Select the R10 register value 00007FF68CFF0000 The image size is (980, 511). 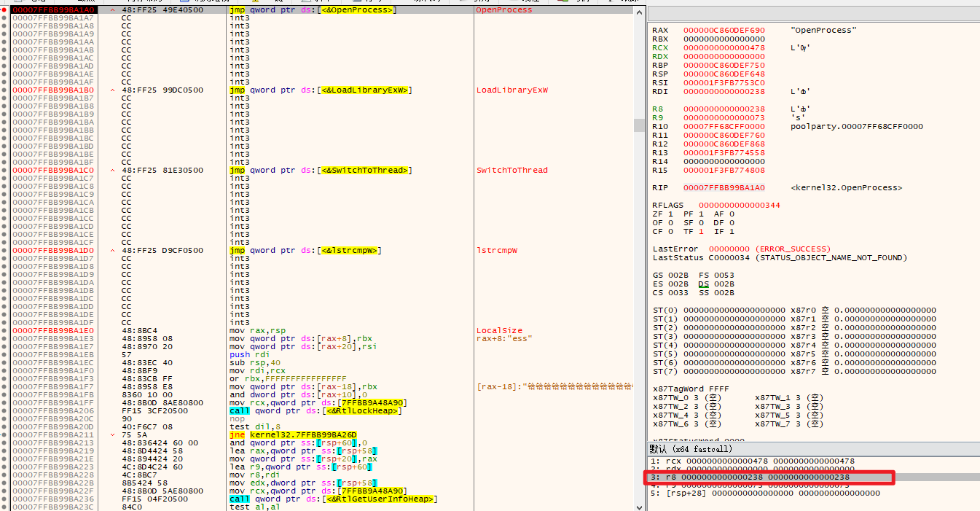(x=724, y=127)
